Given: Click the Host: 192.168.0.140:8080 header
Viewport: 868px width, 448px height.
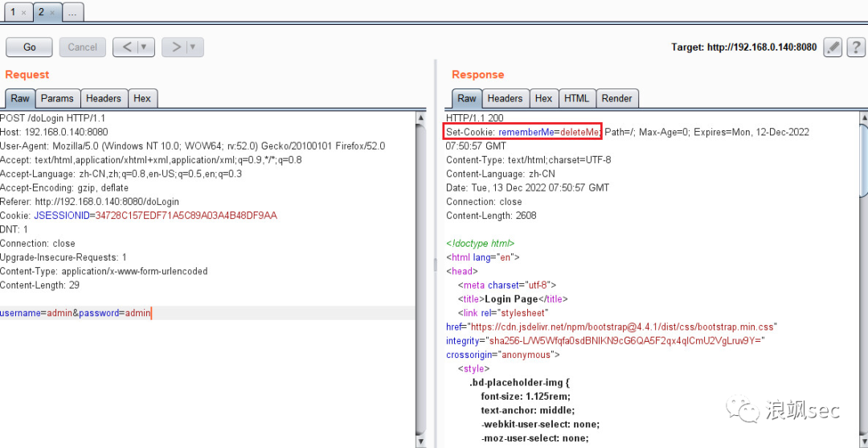Looking at the screenshot, I should tap(54, 132).
